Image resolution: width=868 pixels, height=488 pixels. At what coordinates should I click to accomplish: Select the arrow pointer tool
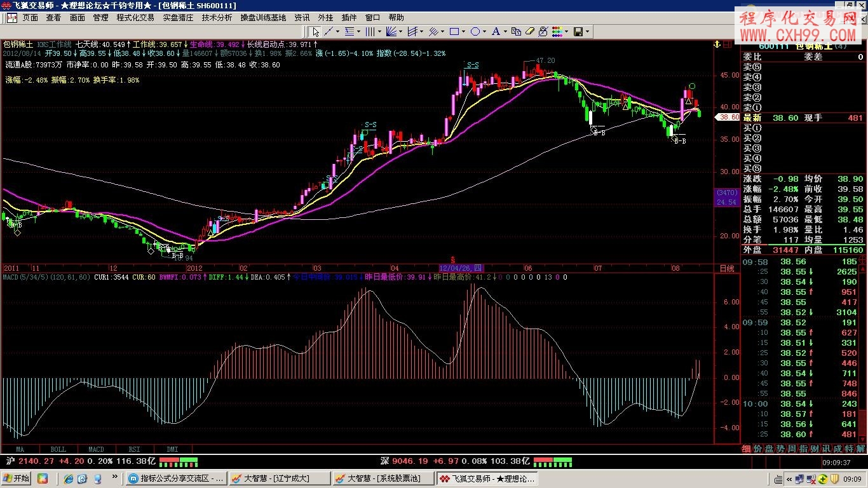tap(315, 31)
